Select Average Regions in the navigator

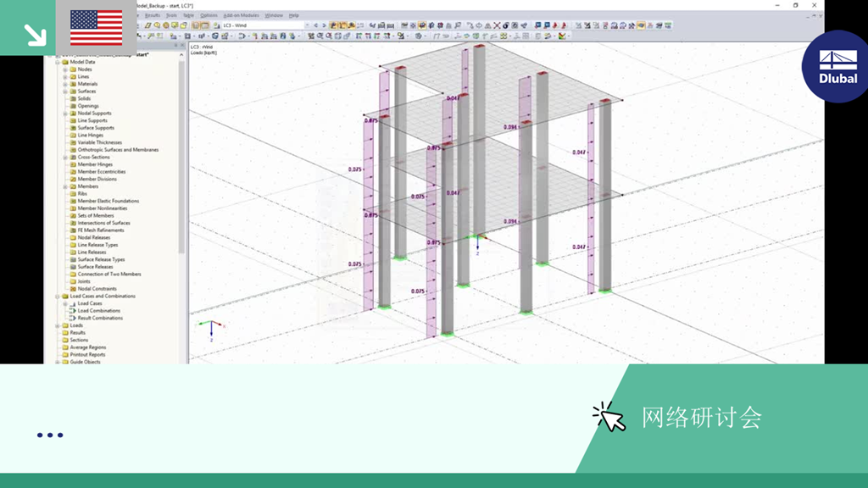[88, 347]
